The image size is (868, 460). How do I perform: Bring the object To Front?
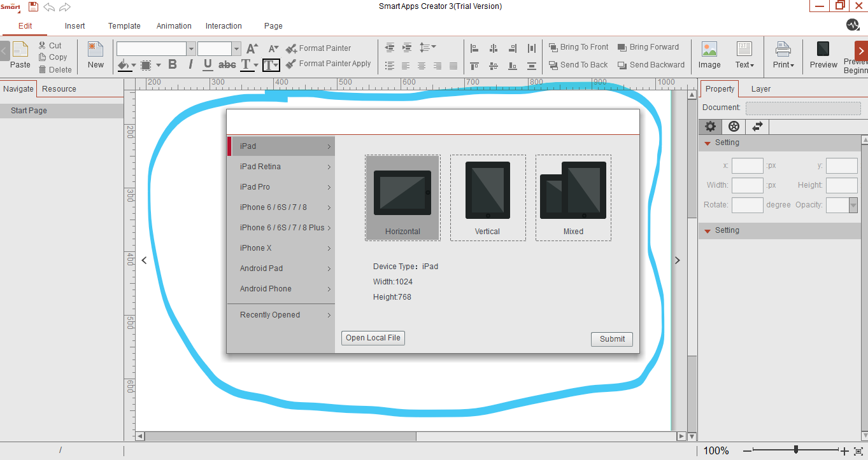pyautogui.click(x=579, y=47)
